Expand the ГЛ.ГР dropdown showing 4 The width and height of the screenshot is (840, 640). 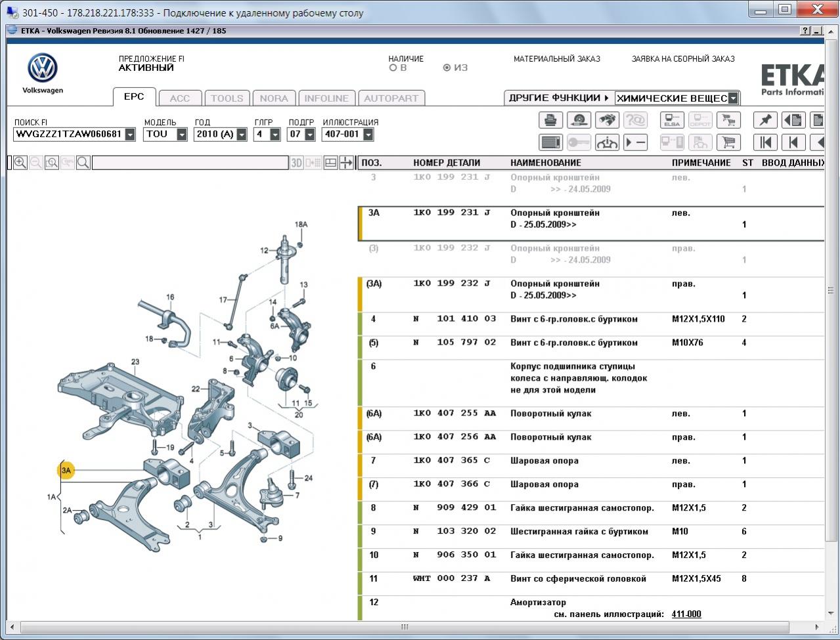(x=275, y=135)
